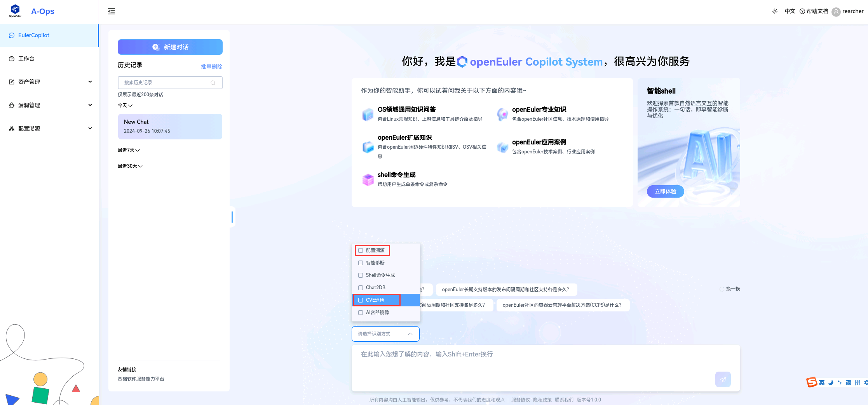Click the help documentation question mark icon

pyautogui.click(x=802, y=11)
